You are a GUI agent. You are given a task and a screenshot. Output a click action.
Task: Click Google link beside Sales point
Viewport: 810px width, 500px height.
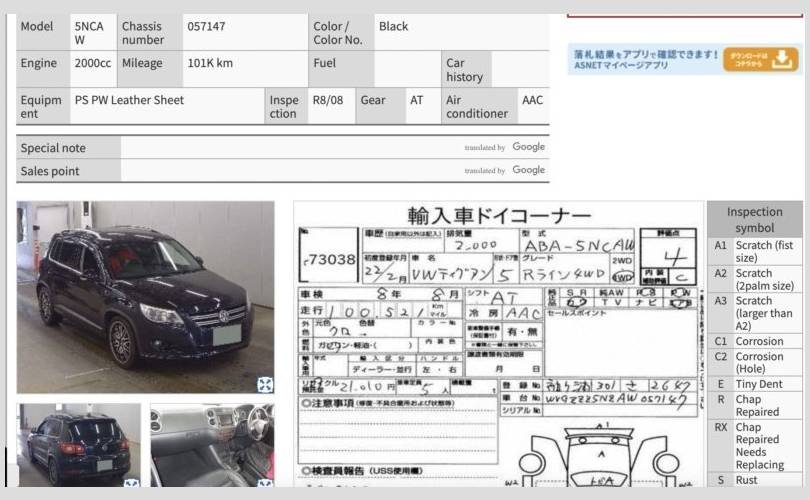click(x=528, y=171)
